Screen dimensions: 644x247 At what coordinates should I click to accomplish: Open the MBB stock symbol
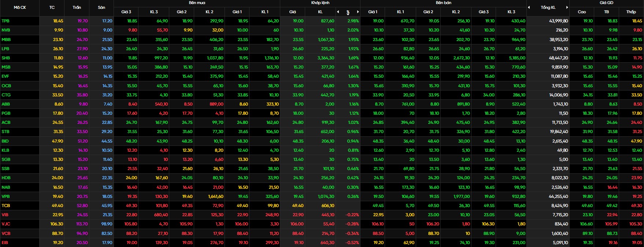pyautogui.click(x=6, y=40)
